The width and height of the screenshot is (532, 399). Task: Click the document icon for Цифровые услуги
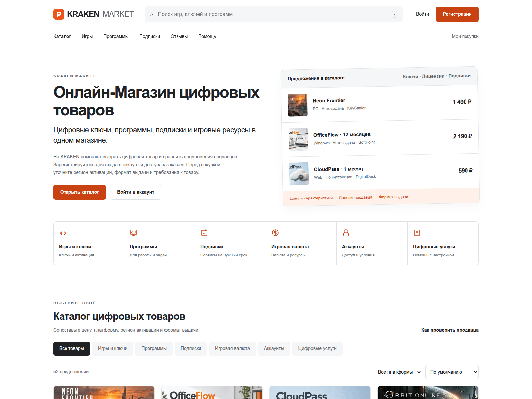click(x=417, y=233)
